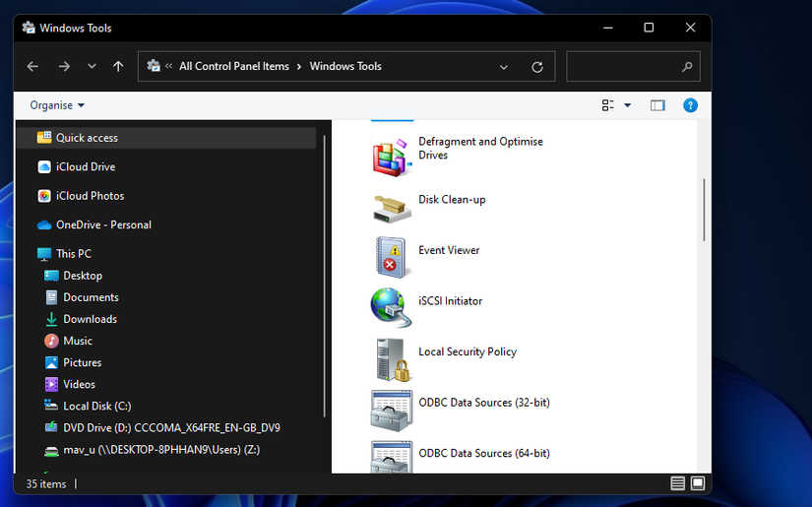Open Local Security Policy icon

(x=392, y=359)
